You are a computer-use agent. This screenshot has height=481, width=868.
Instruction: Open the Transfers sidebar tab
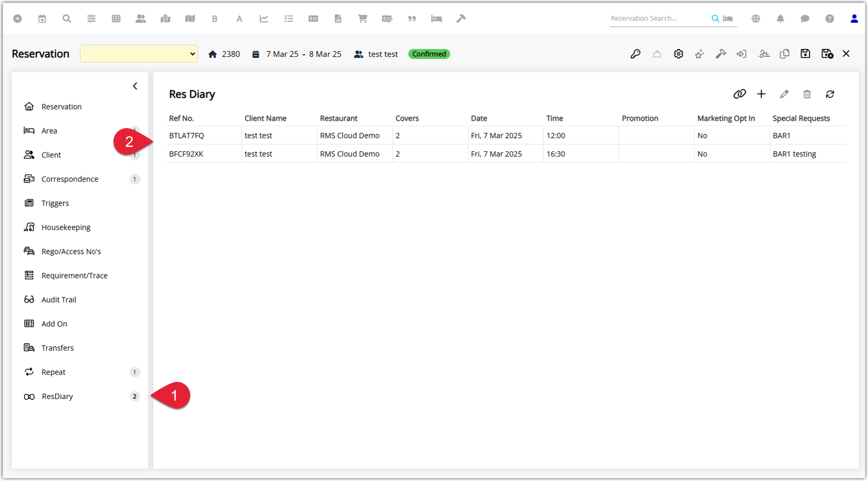pyautogui.click(x=80, y=348)
